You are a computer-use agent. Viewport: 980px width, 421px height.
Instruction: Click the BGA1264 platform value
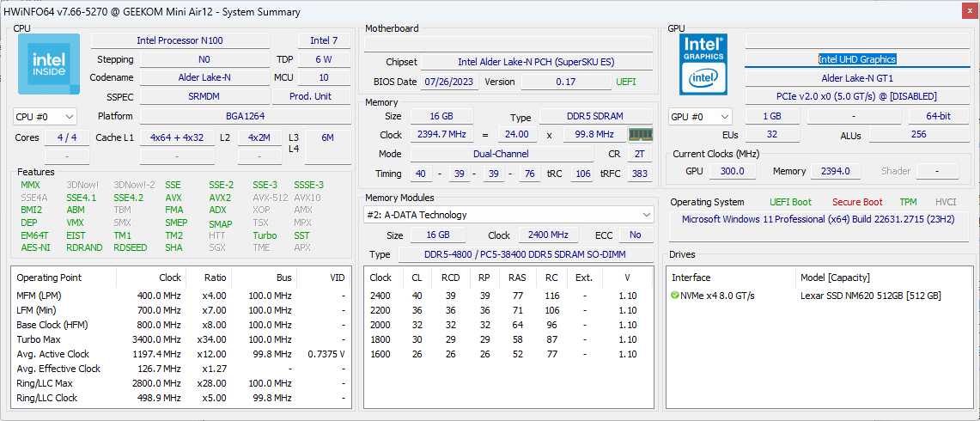click(x=245, y=116)
